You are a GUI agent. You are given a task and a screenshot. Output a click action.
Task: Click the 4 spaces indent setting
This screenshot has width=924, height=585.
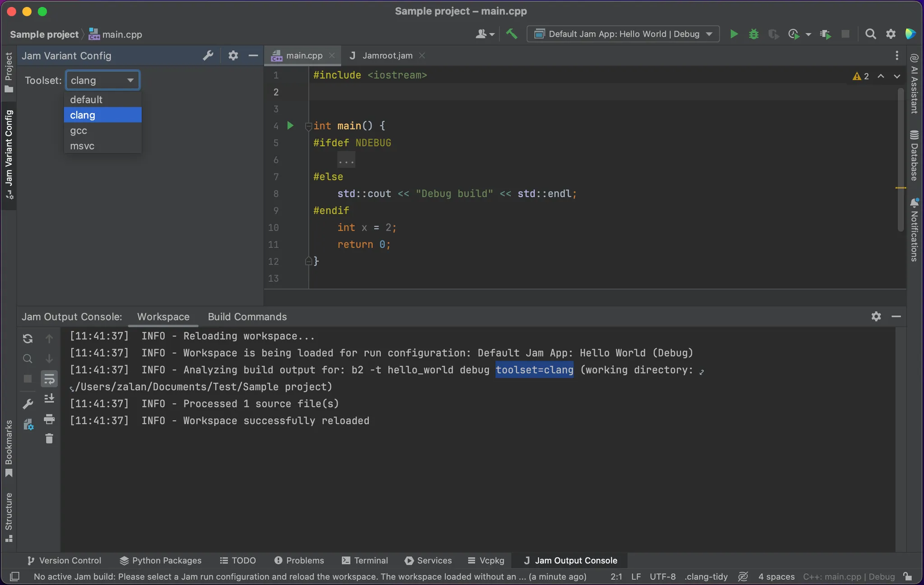(776, 576)
